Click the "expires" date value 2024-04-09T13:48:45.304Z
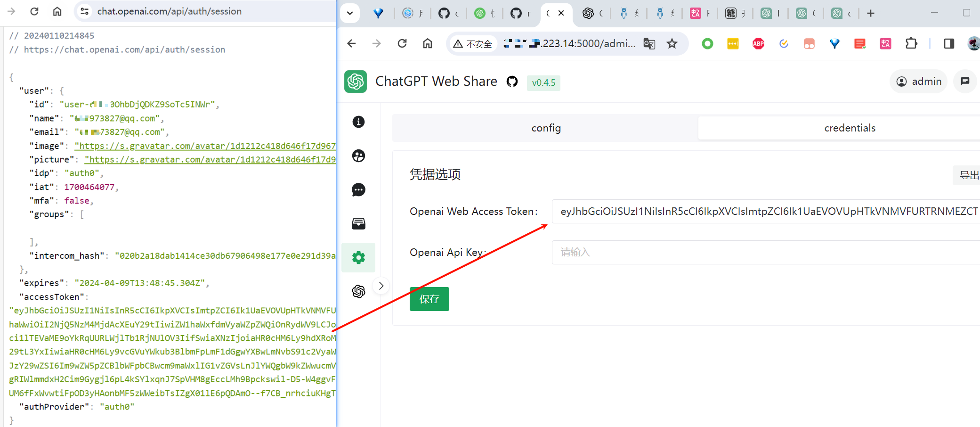This screenshot has height=427, width=980. click(139, 283)
